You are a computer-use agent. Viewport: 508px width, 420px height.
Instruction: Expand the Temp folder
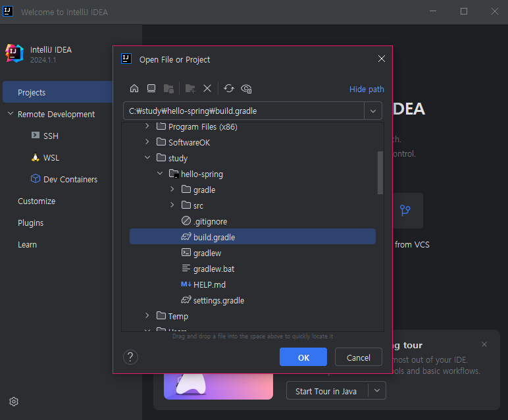click(x=147, y=315)
